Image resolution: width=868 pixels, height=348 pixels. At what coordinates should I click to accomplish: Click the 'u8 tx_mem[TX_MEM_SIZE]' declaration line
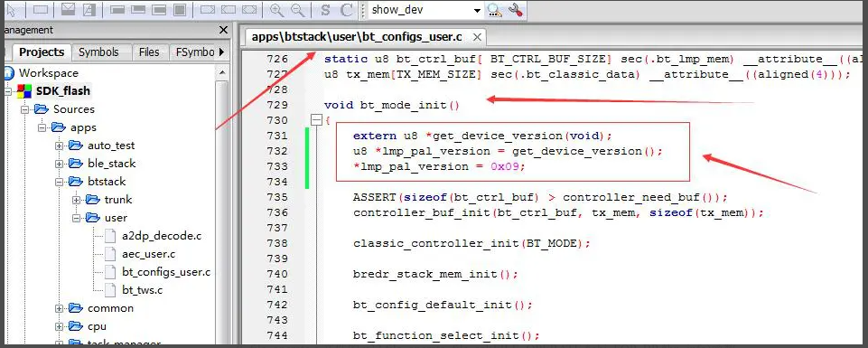(x=587, y=74)
